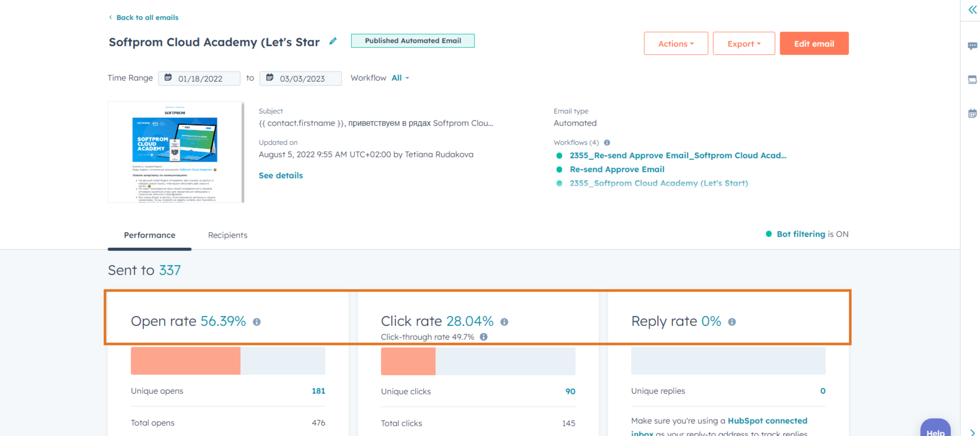
Task: Click the Open rate progress bar
Action: 228,361
